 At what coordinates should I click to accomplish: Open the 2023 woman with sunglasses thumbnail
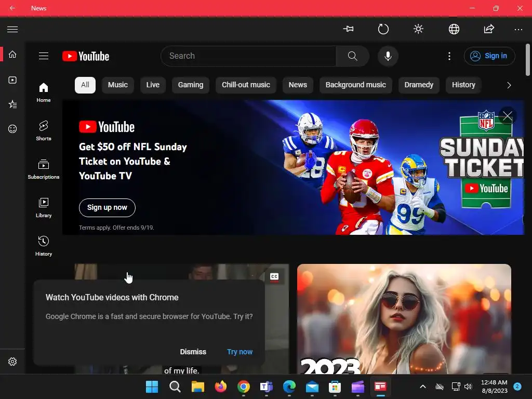pos(404,319)
